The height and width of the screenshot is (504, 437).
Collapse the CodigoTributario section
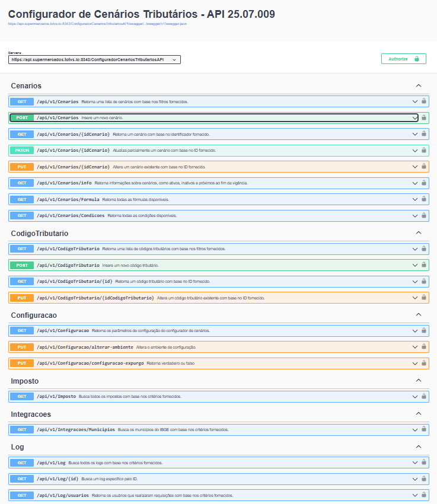pos(419,233)
